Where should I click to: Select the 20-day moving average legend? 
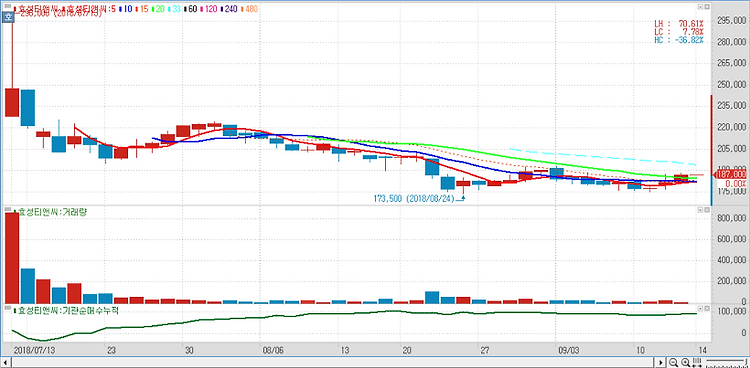[x=158, y=9]
